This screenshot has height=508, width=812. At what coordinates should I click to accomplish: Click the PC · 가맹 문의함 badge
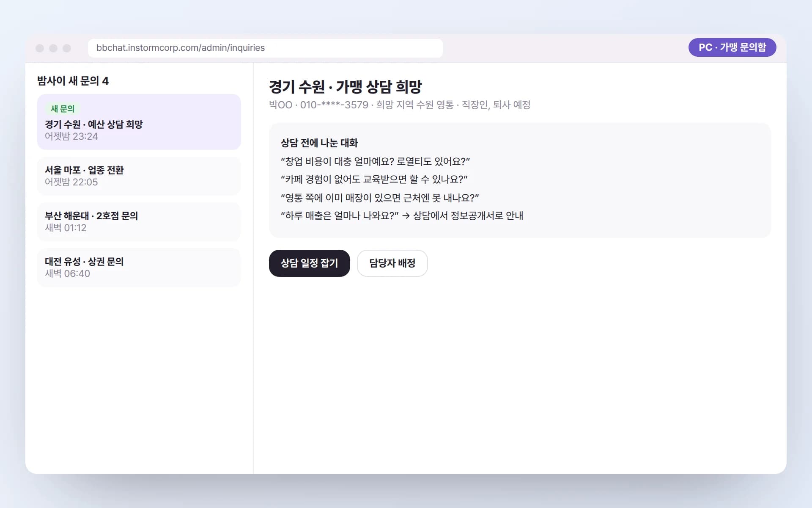(x=732, y=47)
